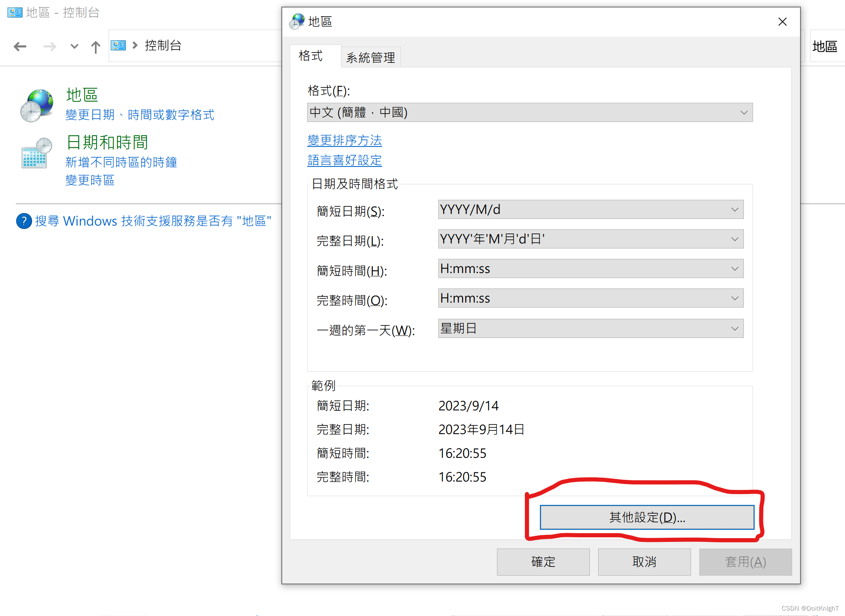The height and width of the screenshot is (616, 845).
Task: Open the recent locations chevron dropdown
Action: click(x=74, y=46)
